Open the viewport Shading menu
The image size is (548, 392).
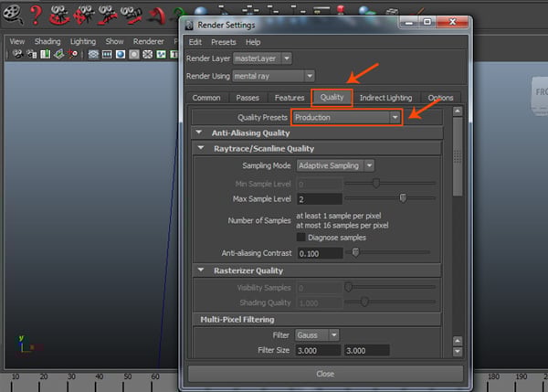tap(47, 41)
